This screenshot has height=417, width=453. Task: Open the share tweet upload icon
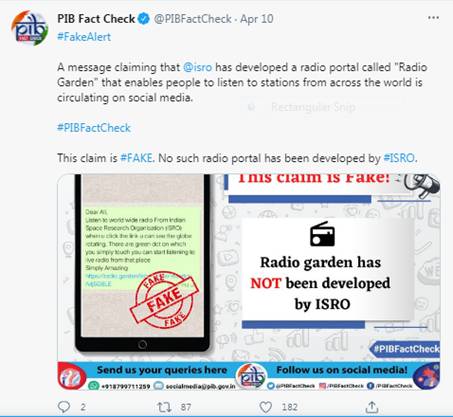(372, 407)
